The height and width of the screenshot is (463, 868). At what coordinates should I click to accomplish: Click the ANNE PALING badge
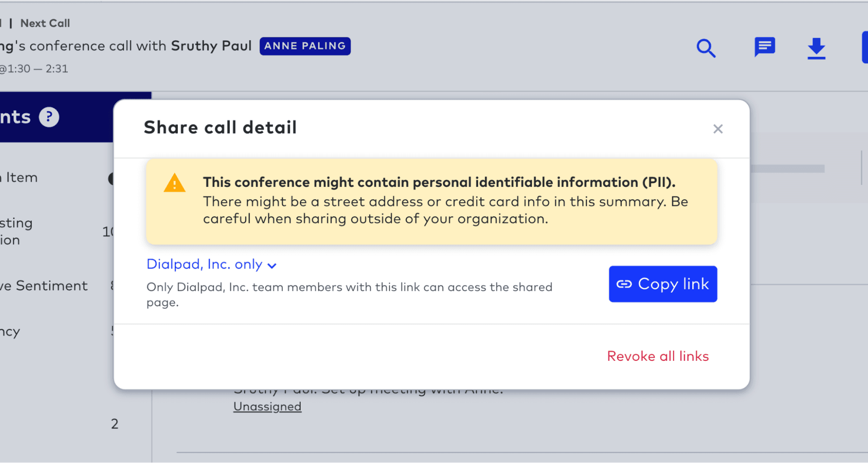[x=305, y=46]
